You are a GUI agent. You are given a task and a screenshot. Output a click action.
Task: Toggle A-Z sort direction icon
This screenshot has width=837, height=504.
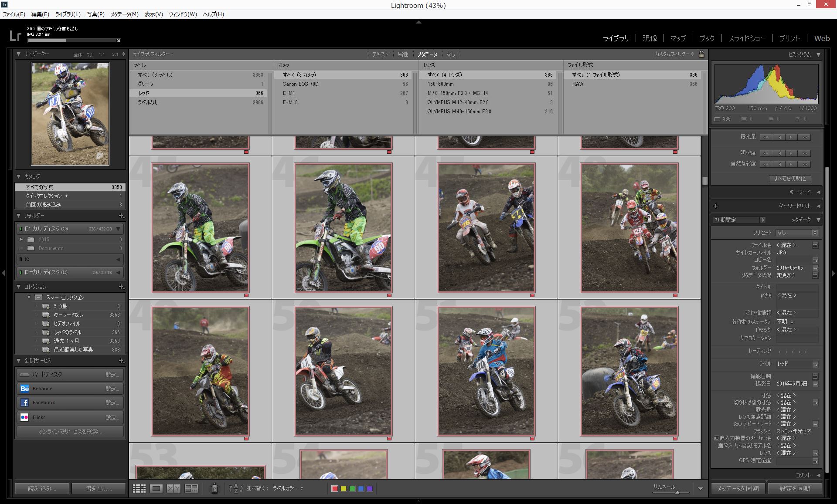tap(235, 488)
